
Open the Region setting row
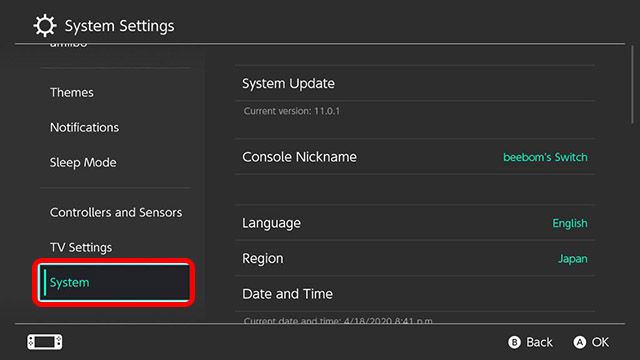pyautogui.click(x=415, y=258)
